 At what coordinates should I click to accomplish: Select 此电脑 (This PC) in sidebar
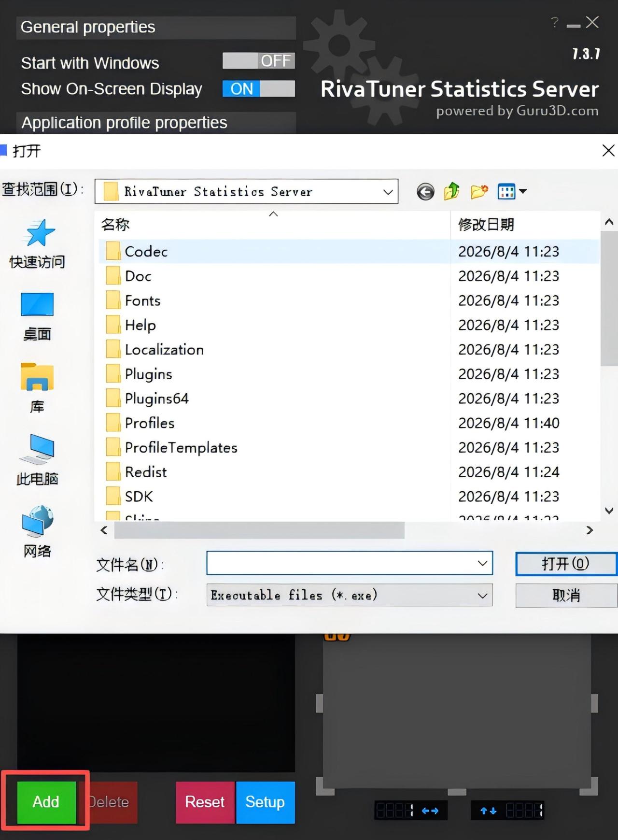[37, 460]
